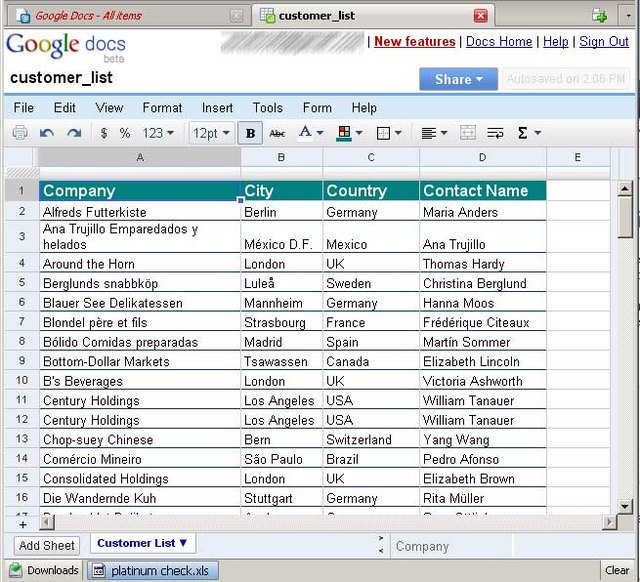Select the São Paulo cell
Image resolution: width=640 pixels, height=582 pixels.
pos(281,459)
